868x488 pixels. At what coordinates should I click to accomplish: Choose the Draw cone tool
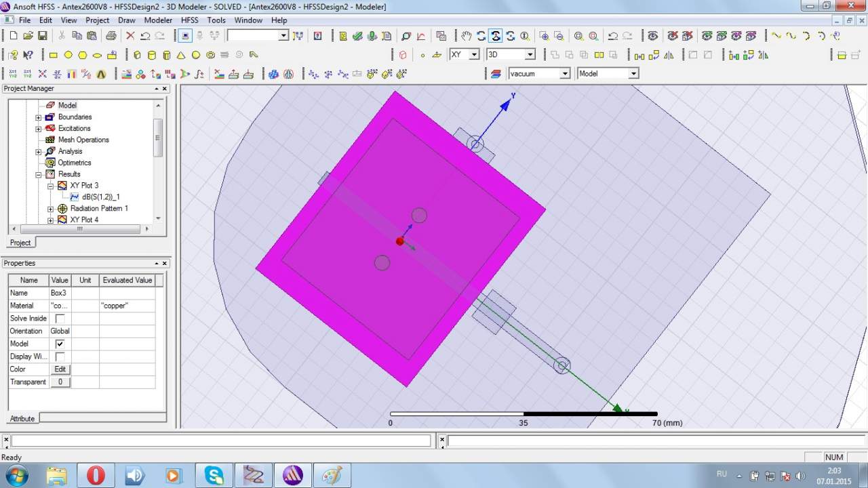coord(181,55)
